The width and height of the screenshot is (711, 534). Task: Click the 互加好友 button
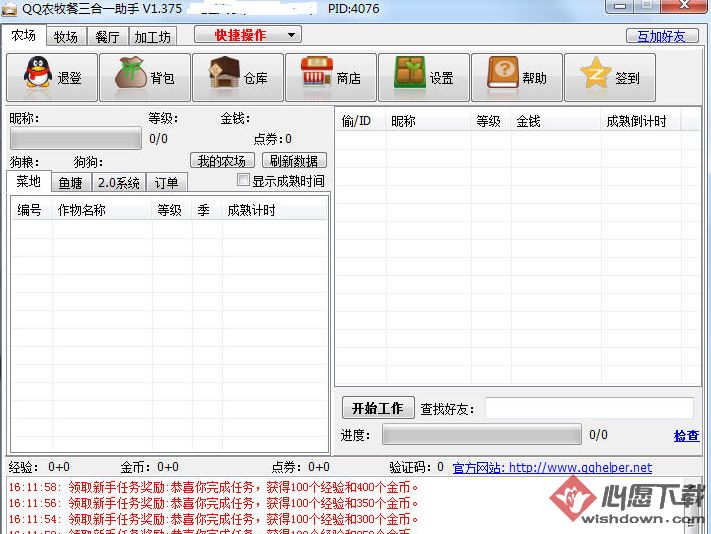click(x=662, y=36)
